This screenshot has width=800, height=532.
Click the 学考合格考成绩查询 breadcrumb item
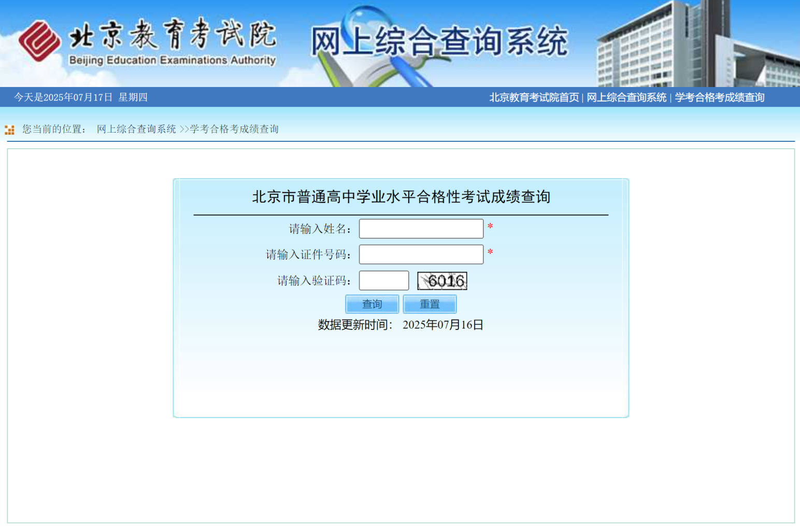point(234,129)
